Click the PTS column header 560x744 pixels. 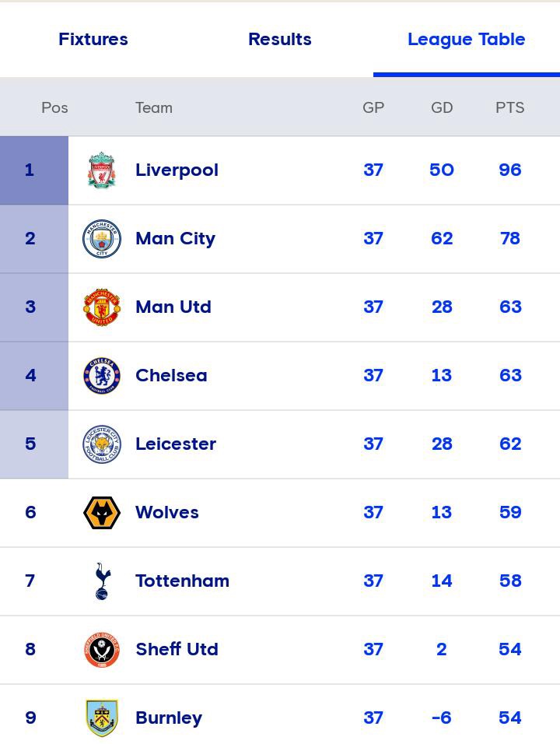click(510, 107)
